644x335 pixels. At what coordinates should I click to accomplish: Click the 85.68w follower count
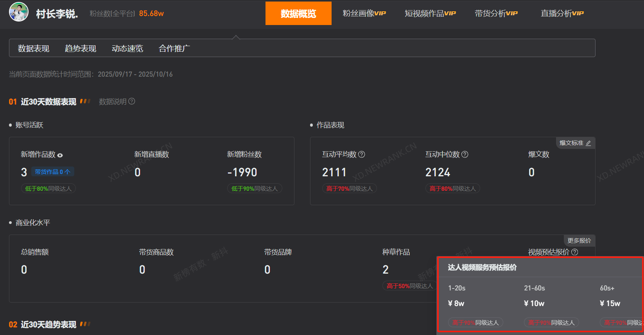(x=151, y=14)
